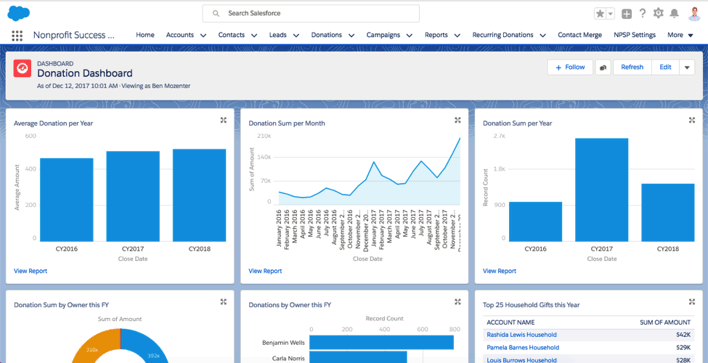Click the $29K amount cell
The image size is (708, 363).
point(683,347)
